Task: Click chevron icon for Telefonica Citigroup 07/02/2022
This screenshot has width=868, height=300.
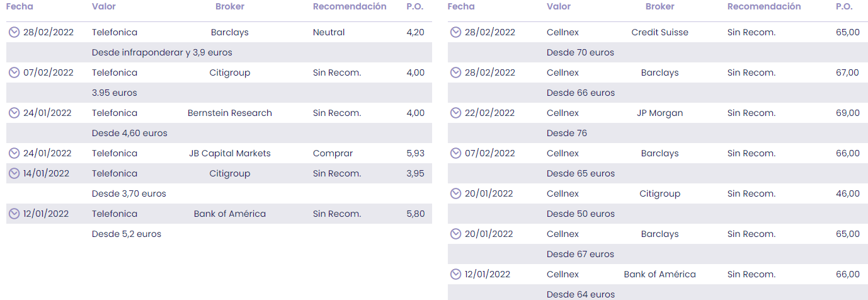Action: pos(14,72)
